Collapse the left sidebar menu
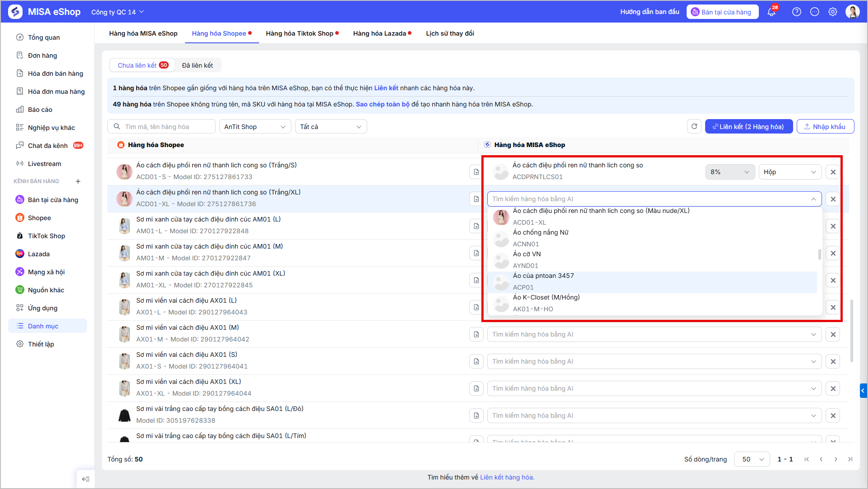The image size is (868, 489). [86, 479]
